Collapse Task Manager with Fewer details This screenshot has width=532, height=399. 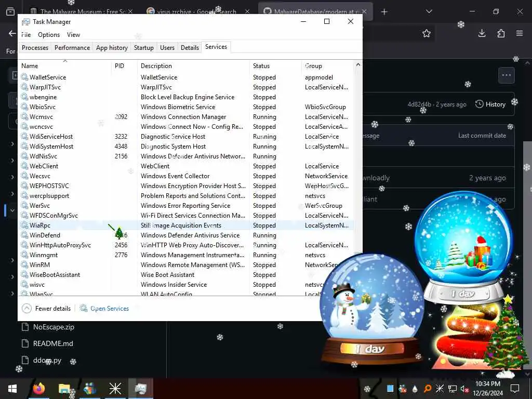[46, 309]
